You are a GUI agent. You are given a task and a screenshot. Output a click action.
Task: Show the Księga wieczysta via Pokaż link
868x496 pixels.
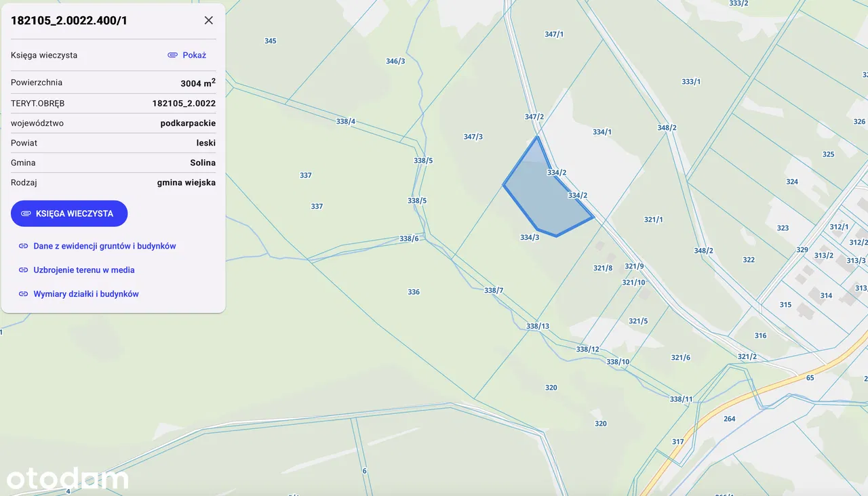(x=194, y=55)
